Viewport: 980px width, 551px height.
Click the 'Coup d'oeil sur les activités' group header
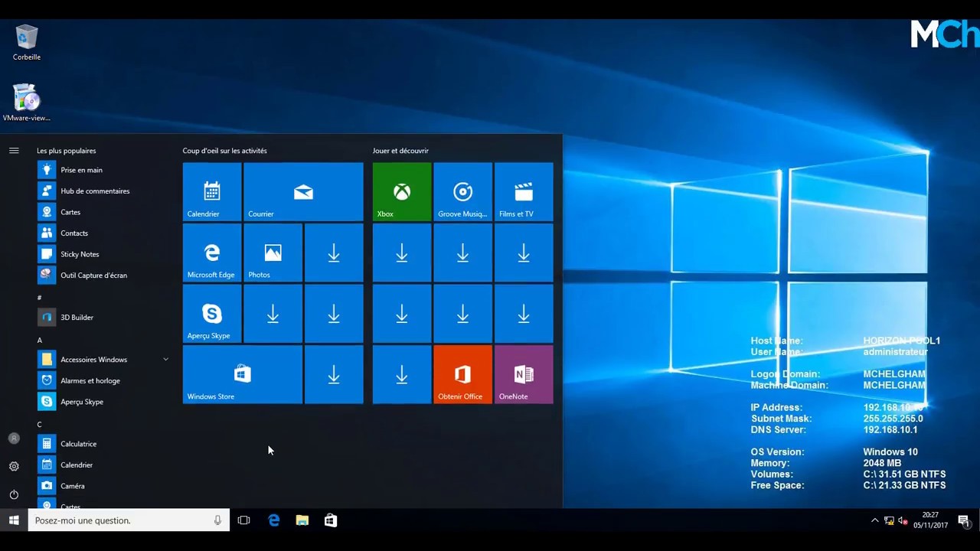pyautogui.click(x=225, y=151)
